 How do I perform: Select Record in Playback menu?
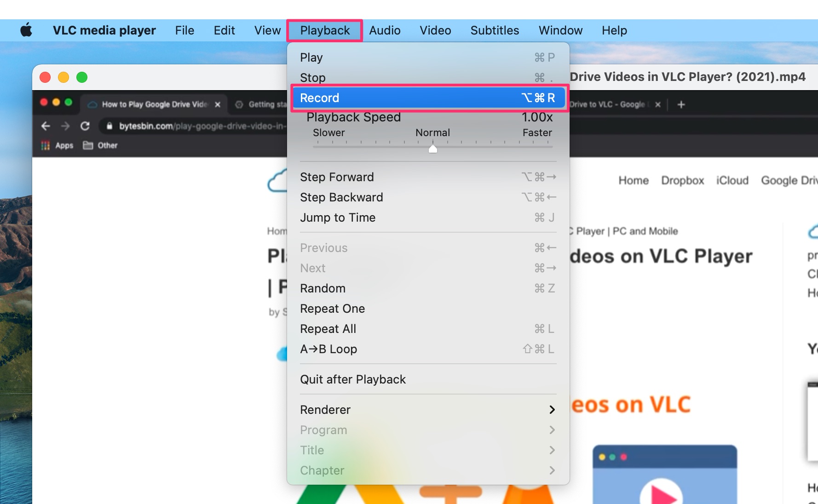click(428, 98)
